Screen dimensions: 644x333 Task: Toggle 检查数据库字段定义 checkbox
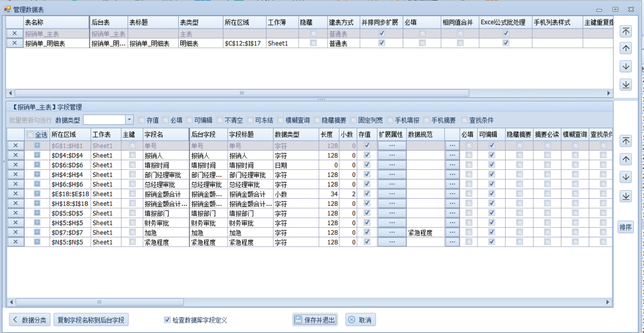click(167, 320)
